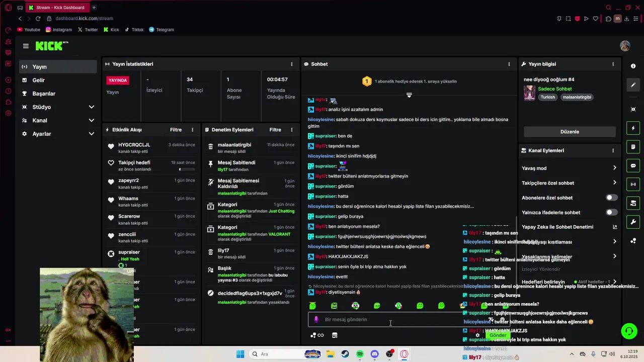This screenshot has width=644, height=362.
Task: Collapse the pinned gift banner arrow in chat
Action: (409, 95)
